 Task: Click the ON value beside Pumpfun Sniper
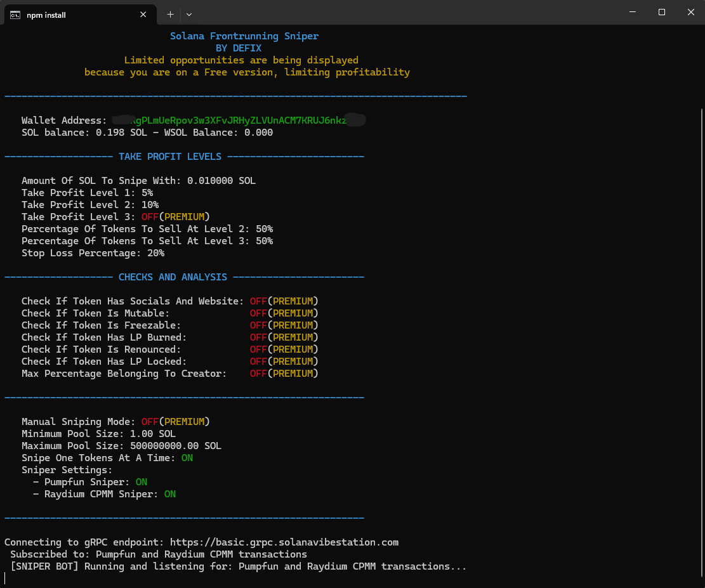point(141,482)
